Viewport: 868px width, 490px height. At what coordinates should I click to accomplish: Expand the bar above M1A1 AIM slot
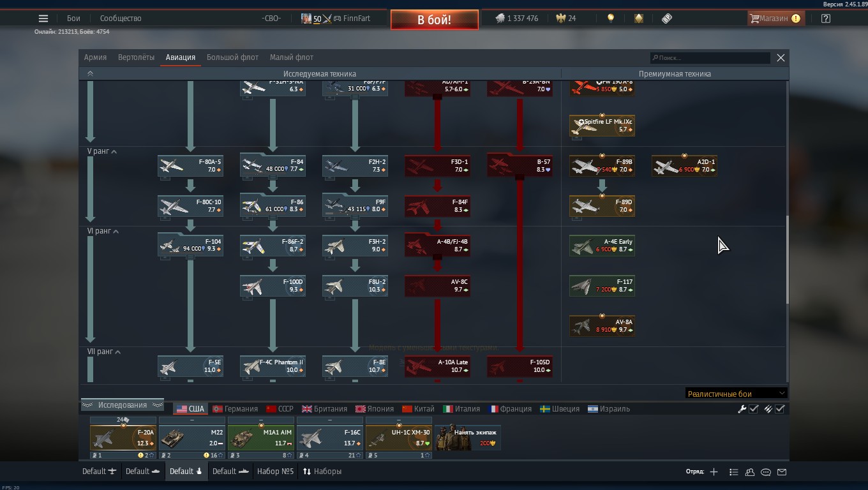261,420
